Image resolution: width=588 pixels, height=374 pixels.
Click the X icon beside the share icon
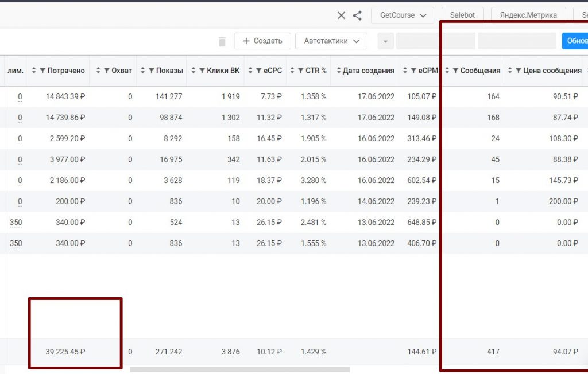point(341,15)
